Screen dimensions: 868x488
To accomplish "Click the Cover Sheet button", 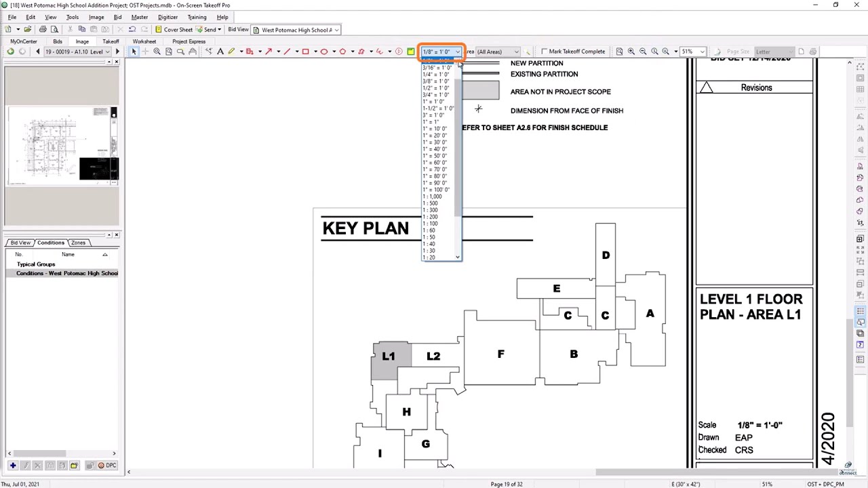I will click(174, 30).
